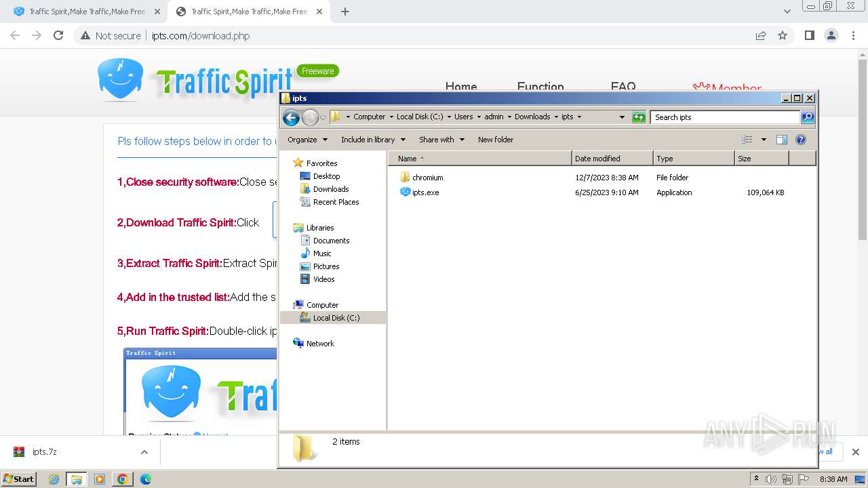Select Network in the navigation pane
This screenshot has width=868, height=488.
pos(320,344)
